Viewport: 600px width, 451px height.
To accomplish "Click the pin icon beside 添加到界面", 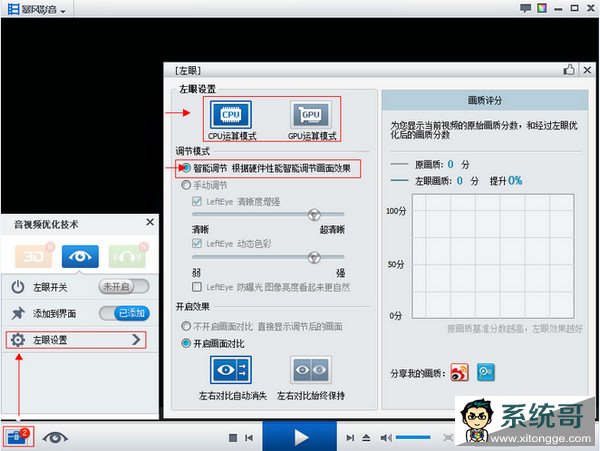I will [x=18, y=314].
